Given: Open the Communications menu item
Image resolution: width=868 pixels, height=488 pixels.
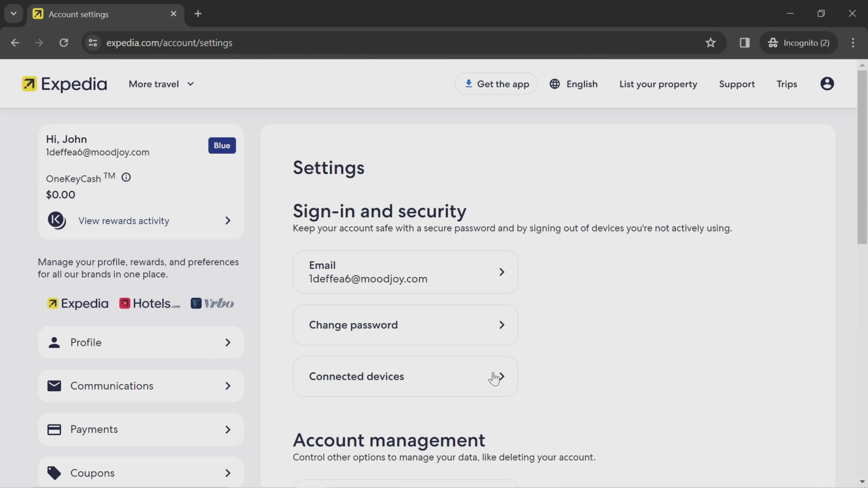Looking at the screenshot, I should [141, 386].
